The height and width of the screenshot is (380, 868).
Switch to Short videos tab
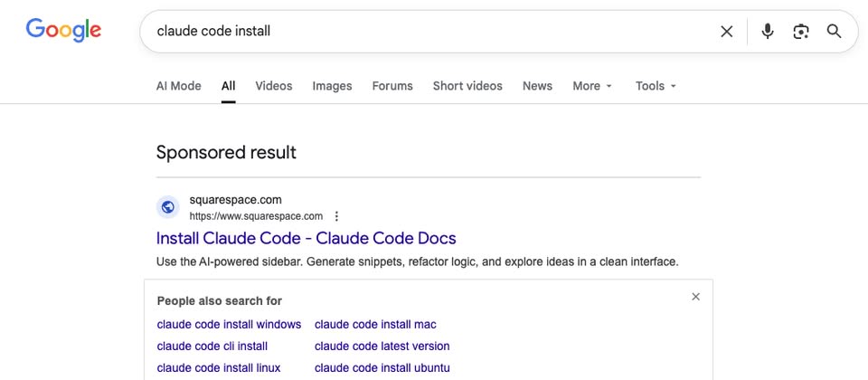pyautogui.click(x=467, y=86)
